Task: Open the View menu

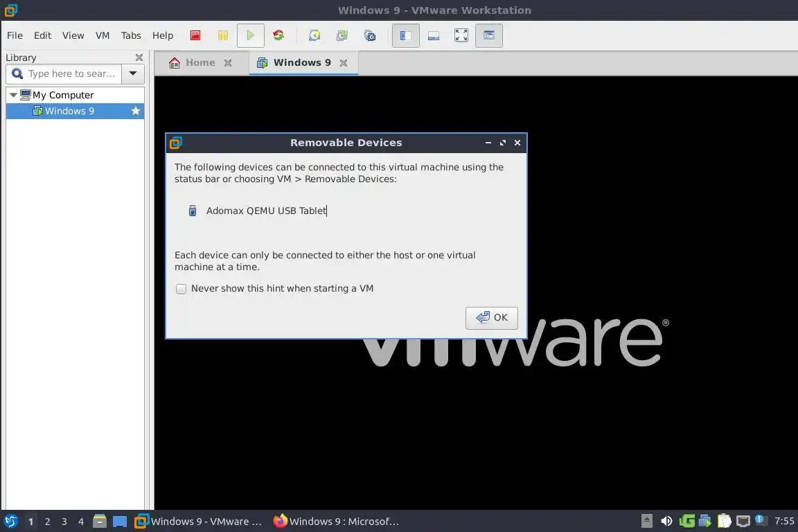Action: pyautogui.click(x=73, y=35)
